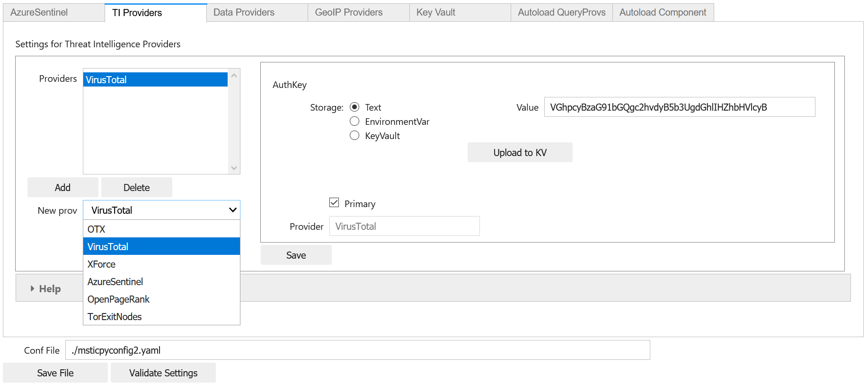Choose VirusTotal in the dropdown list

point(161,246)
